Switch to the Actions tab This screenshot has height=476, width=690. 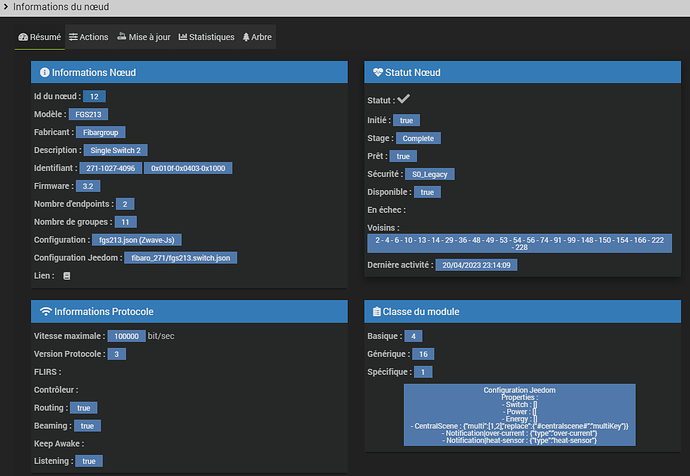tap(88, 37)
